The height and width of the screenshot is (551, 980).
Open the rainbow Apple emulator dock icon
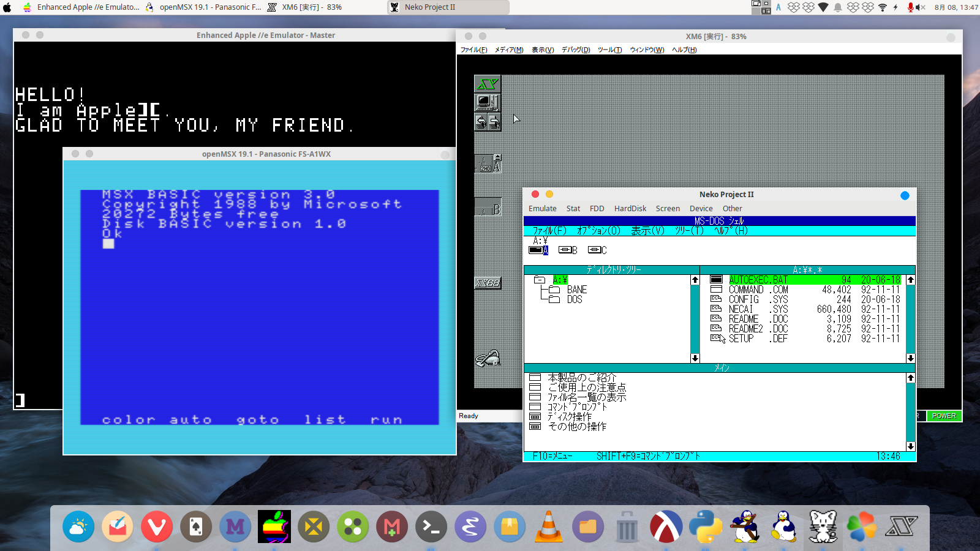click(x=274, y=527)
